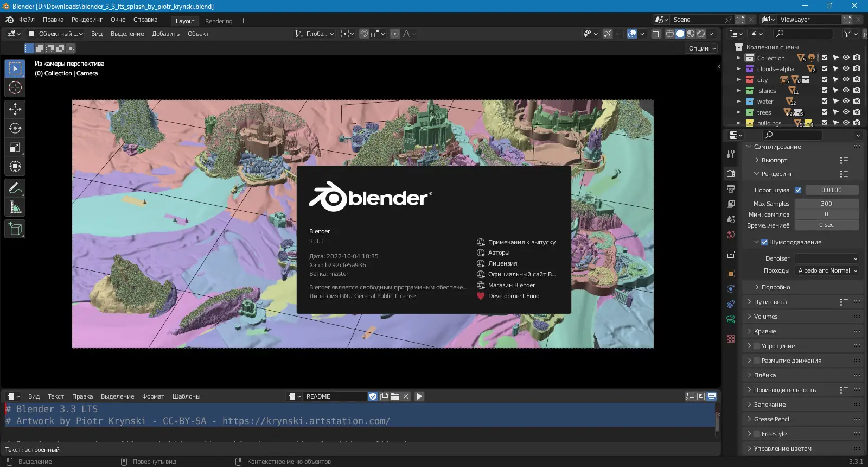The image size is (868, 467).
Task: Open the Авторы link
Action: tap(493, 253)
